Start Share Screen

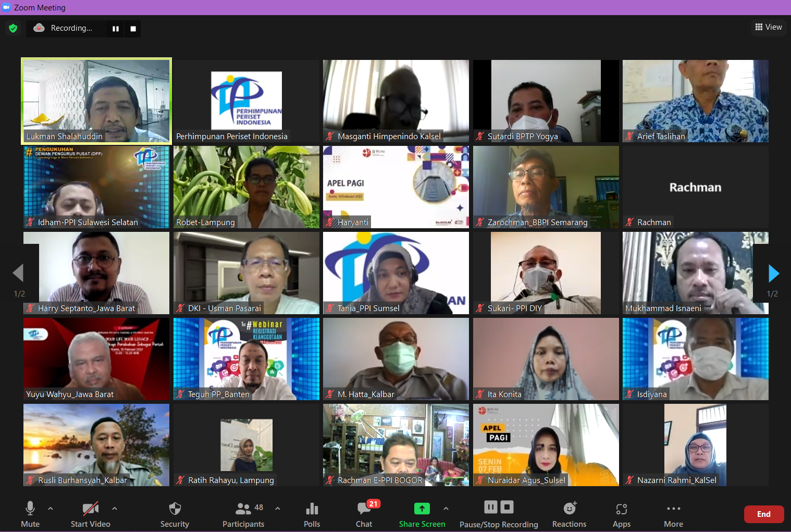pos(422,514)
